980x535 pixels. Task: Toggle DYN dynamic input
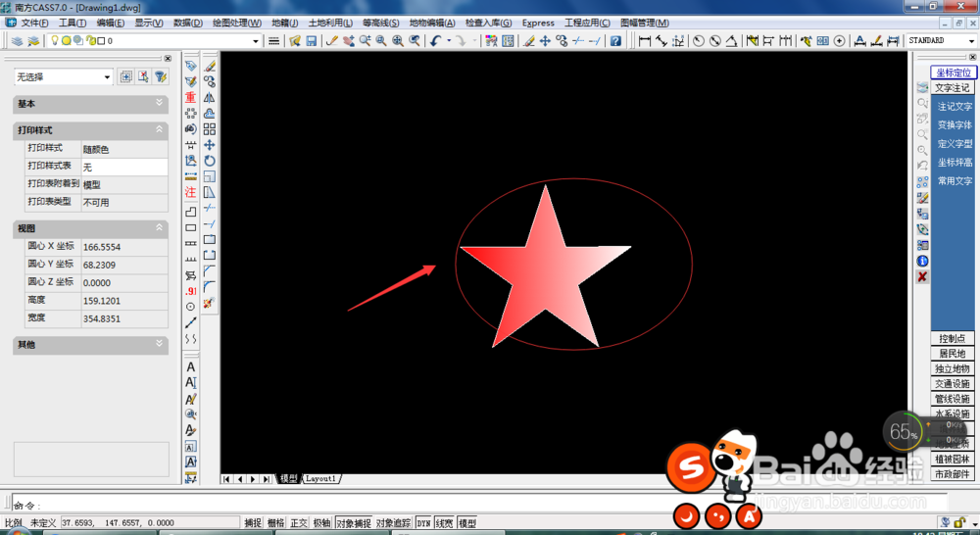click(x=423, y=523)
